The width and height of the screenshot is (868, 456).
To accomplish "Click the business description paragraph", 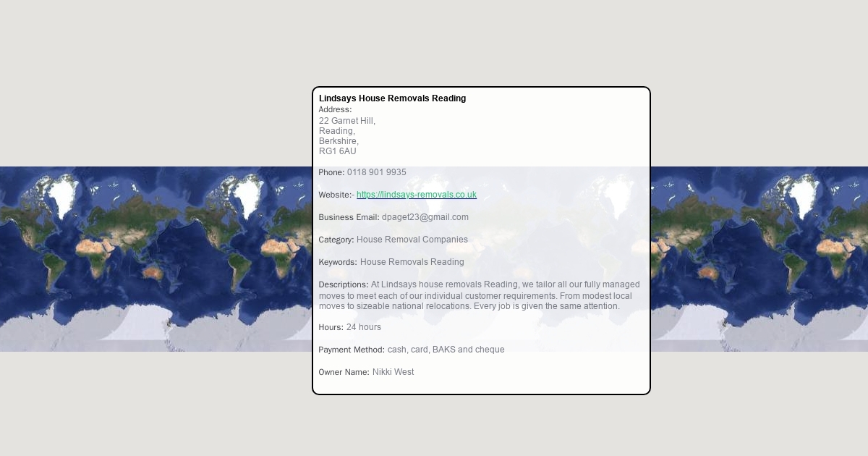I will pyautogui.click(x=477, y=296).
